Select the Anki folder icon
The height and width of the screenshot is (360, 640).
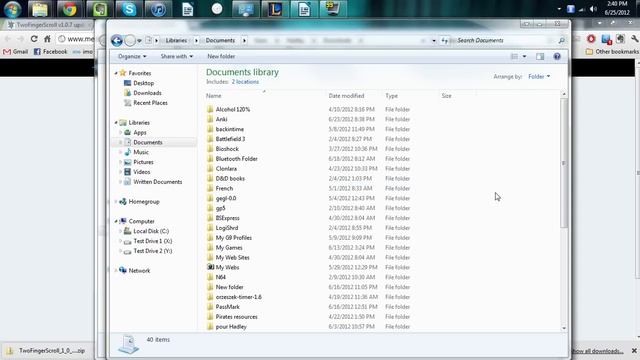[210, 119]
